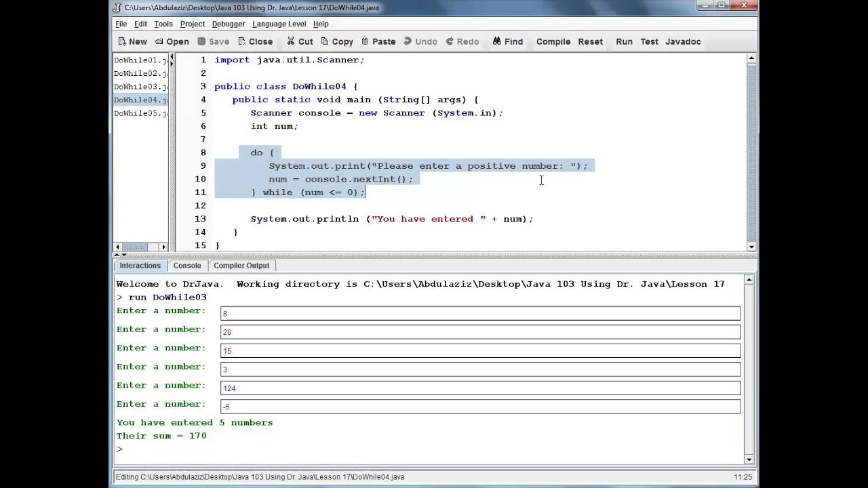Click the interactions pane scroll down arrow
This screenshot has height=488, width=868.
click(x=749, y=459)
